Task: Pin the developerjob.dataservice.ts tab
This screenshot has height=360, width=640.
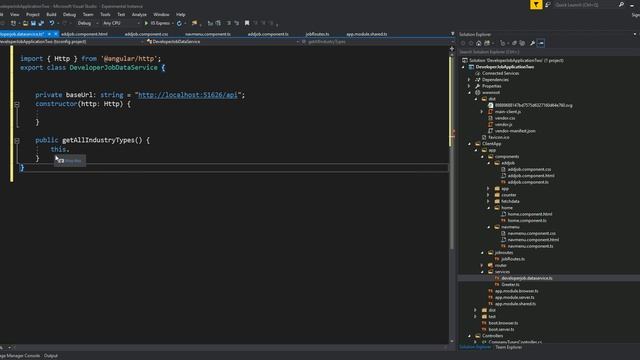Action: click(49, 34)
